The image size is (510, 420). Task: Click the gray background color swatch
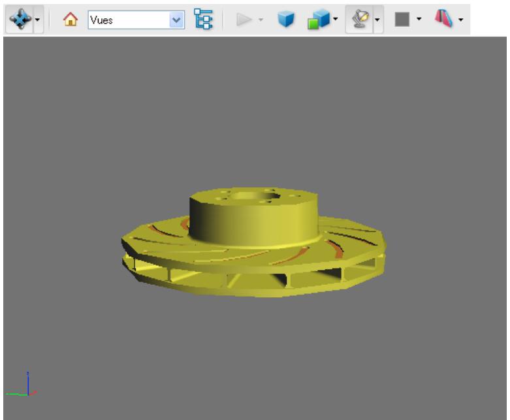[402, 19]
